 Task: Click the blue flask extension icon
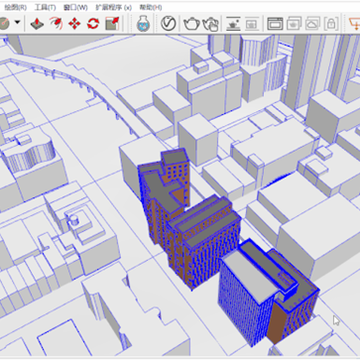click(143, 24)
